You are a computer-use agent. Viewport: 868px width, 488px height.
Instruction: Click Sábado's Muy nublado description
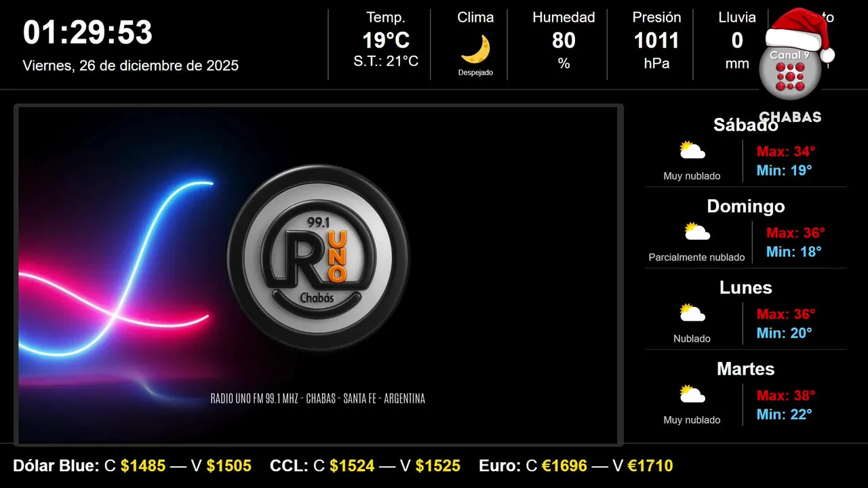pyautogui.click(x=692, y=176)
